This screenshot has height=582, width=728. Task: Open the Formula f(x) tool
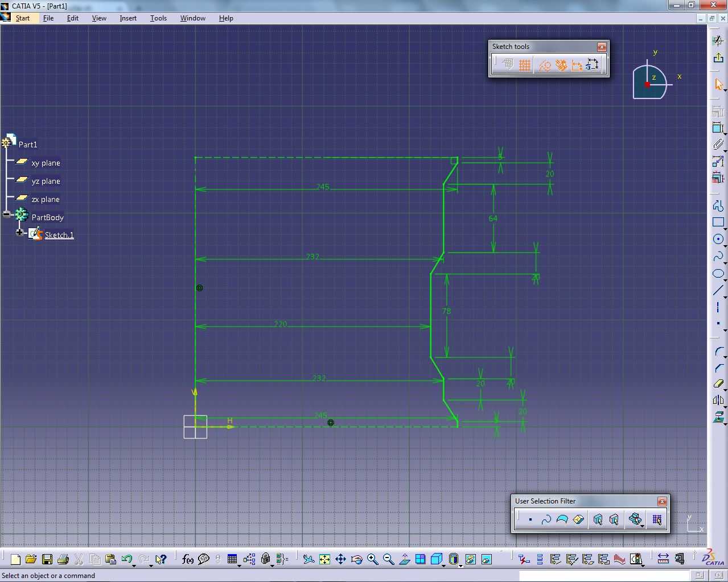(187, 559)
